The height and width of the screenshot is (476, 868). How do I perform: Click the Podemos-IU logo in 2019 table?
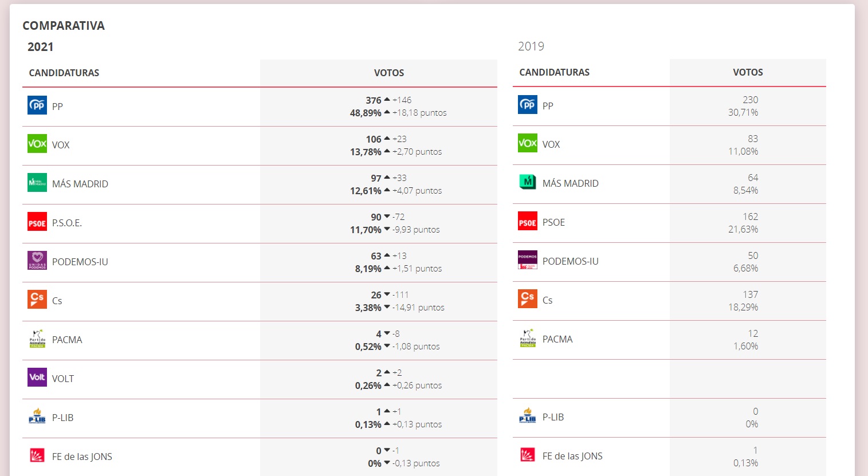[528, 260]
